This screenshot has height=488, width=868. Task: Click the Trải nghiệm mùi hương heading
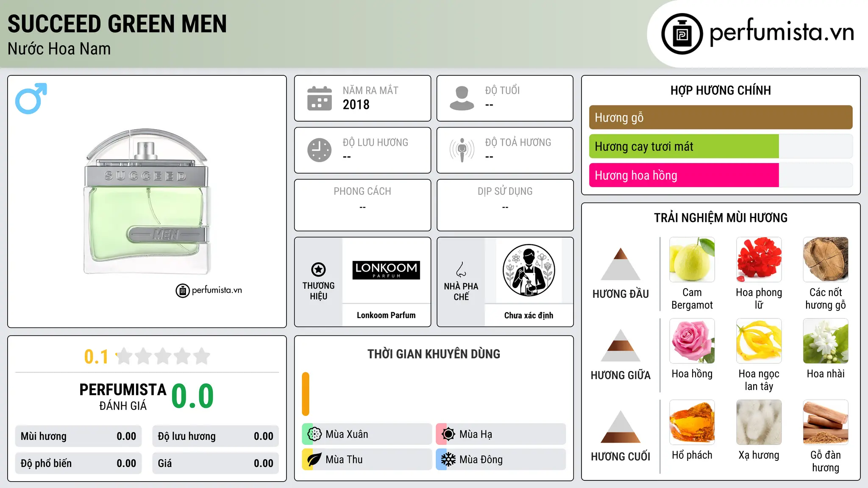(x=721, y=218)
